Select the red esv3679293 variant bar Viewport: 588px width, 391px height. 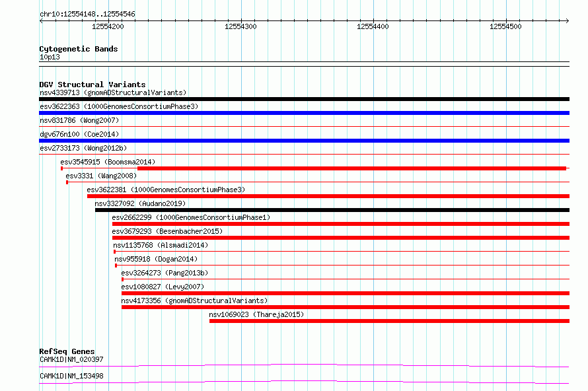pyautogui.click(x=341, y=238)
